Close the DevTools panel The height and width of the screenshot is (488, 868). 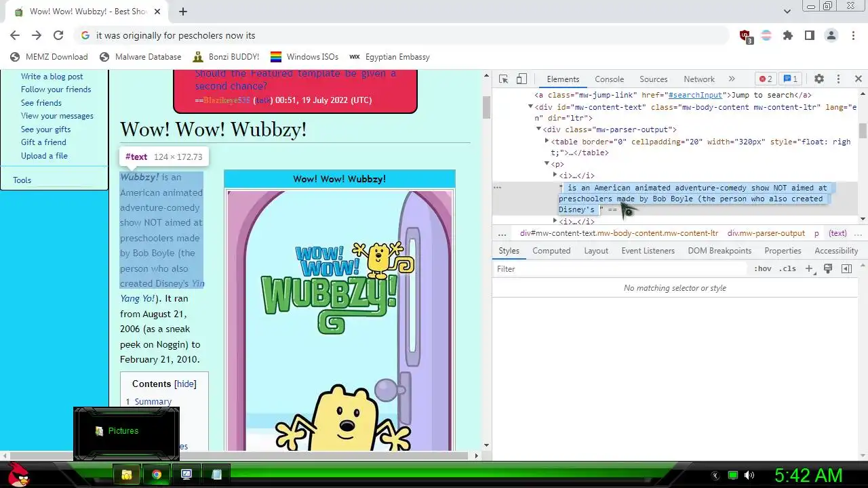pyautogui.click(x=858, y=79)
